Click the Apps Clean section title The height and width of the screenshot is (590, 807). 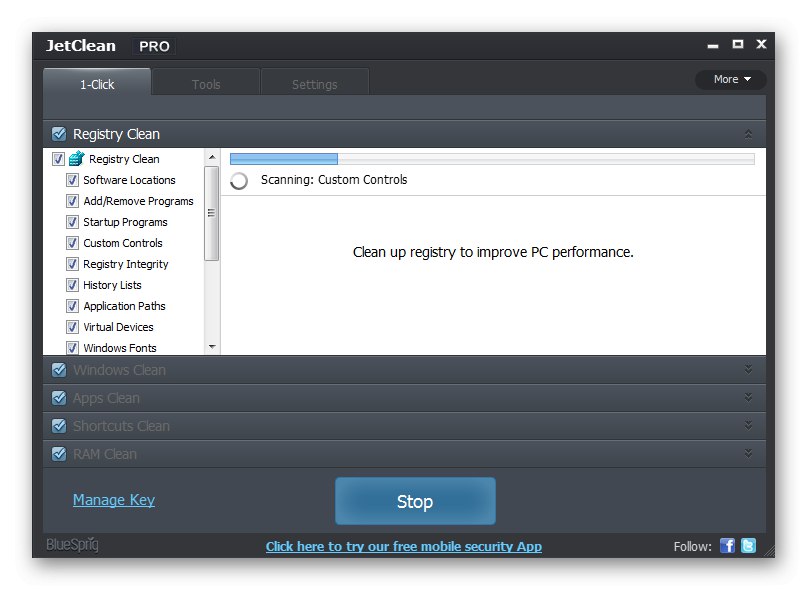106,398
